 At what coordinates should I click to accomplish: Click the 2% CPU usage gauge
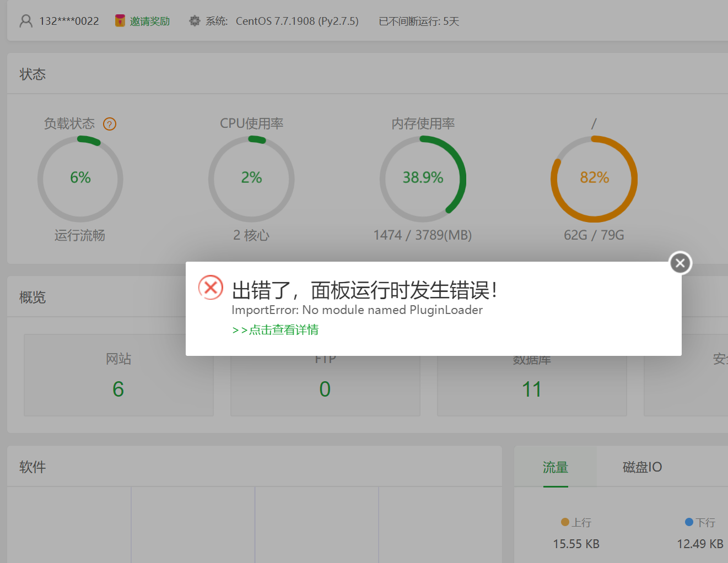[251, 179]
